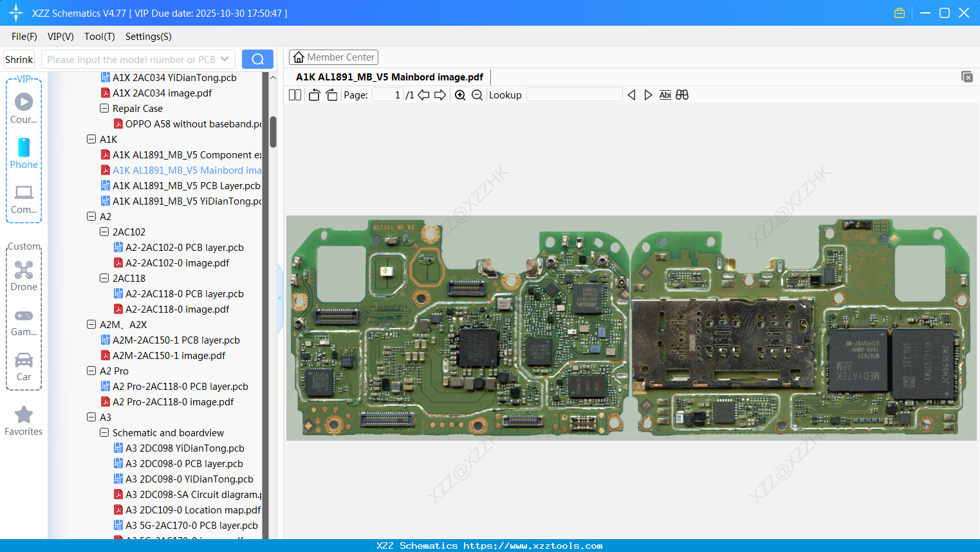The width and height of the screenshot is (980, 552).
Task: Click the Member Center button
Action: click(x=333, y=57)
